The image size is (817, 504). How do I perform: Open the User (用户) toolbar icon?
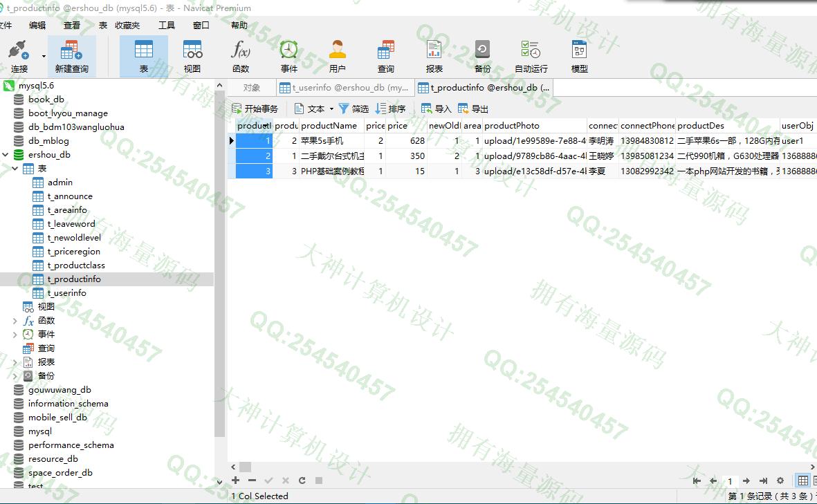(337, 56)
